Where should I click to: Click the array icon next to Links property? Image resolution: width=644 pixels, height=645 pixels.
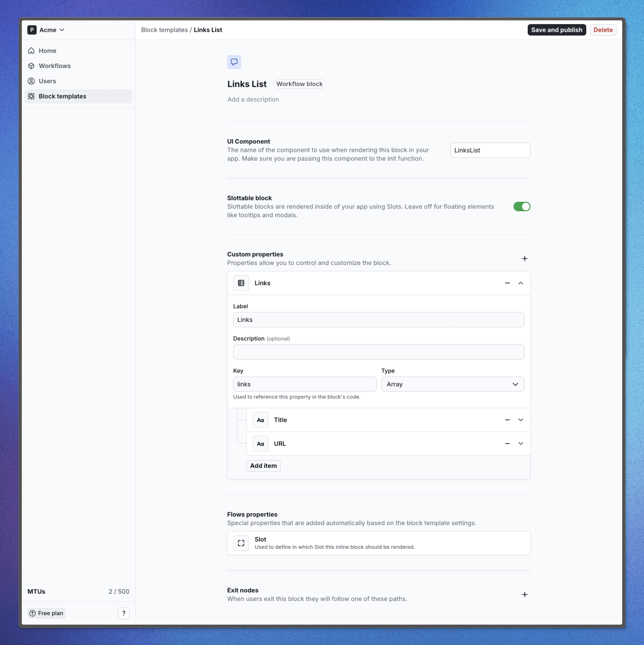tap(241, 283)
